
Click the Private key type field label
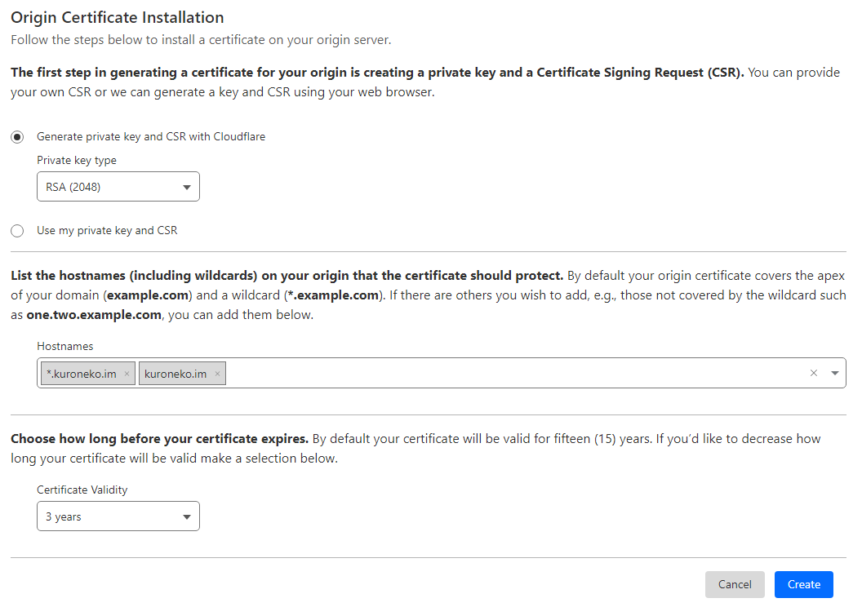click(x=77, y=161)
